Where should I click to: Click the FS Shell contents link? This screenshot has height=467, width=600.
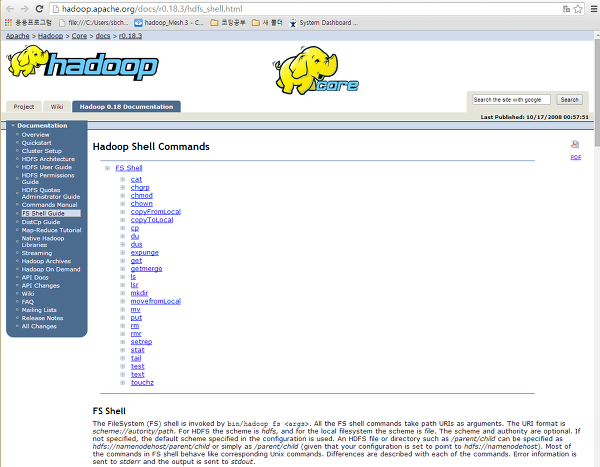[129, 168]
